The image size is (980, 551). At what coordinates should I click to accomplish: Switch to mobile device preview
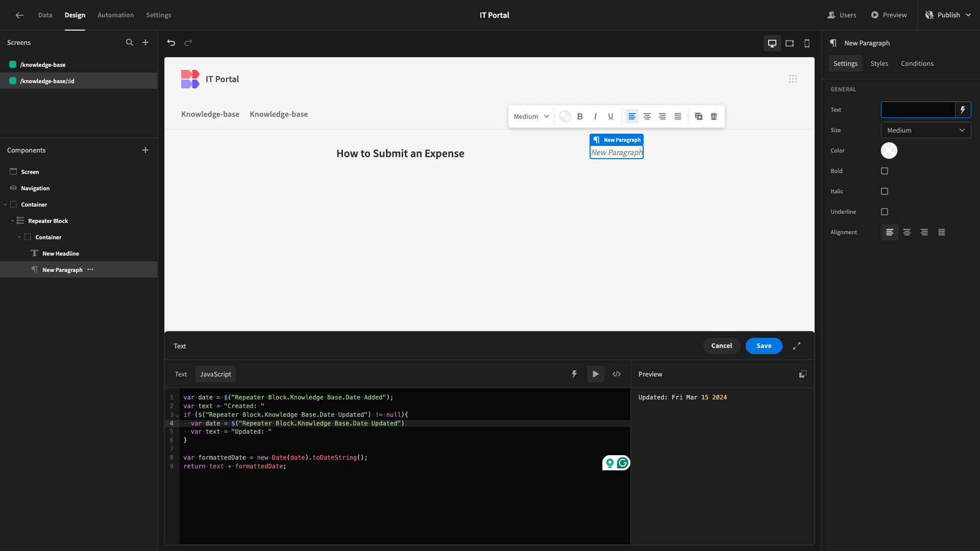[x=807, y=43]
